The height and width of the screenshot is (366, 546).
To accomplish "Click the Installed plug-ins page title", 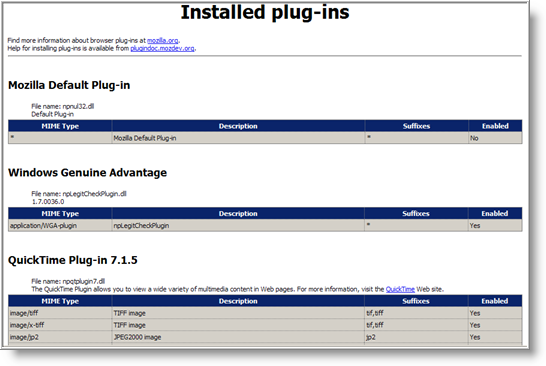I will point(265,13).
